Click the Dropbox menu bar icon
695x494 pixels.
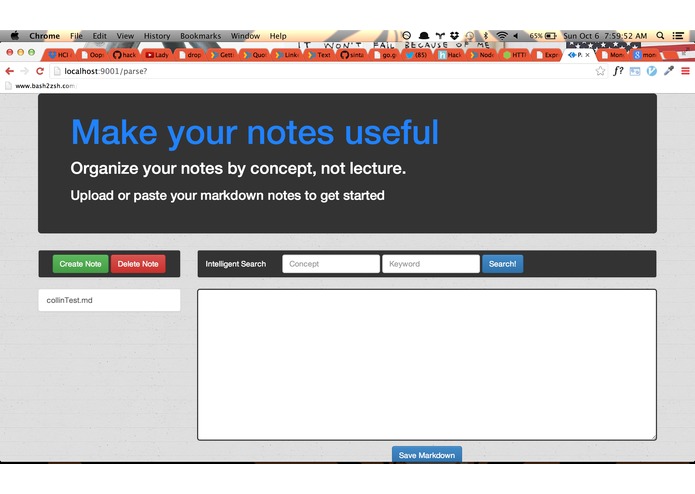pos(454,35)
